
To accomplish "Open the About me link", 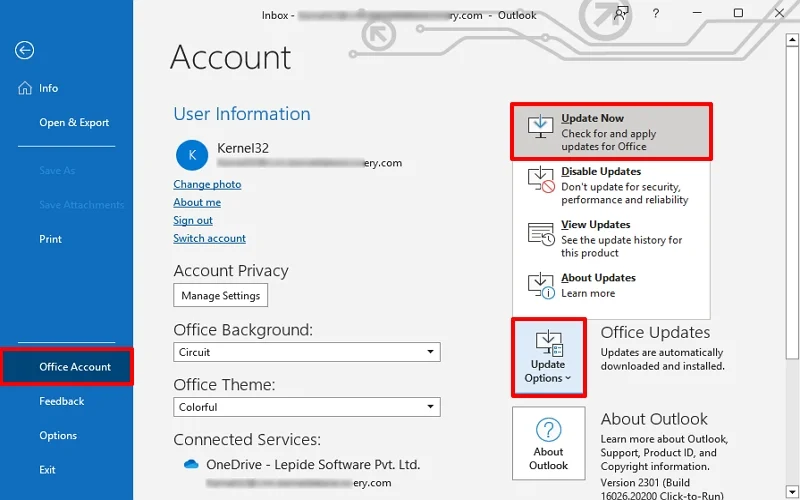I will [197, 202].
